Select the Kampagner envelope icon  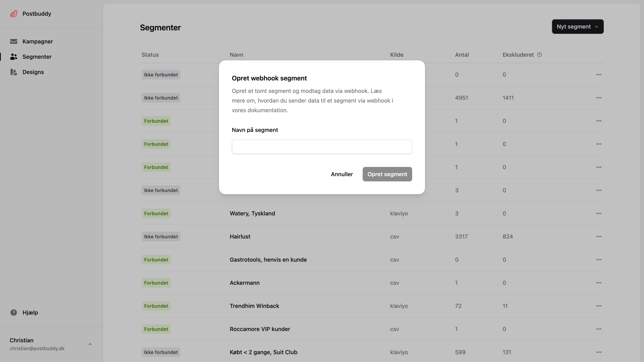pos(14,41)
